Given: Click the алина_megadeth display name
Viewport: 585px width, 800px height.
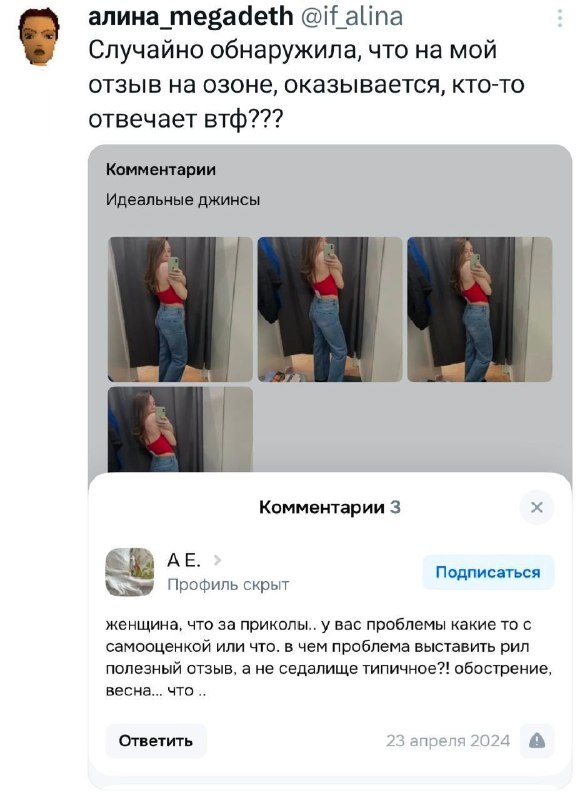Looking at the screenshot, I should pos(191,16).
